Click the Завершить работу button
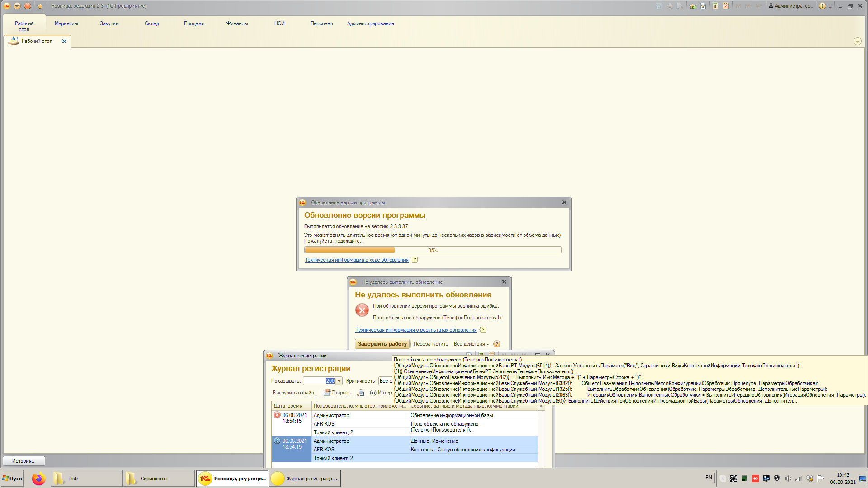868x488 pixels. [x=382, y=344]
